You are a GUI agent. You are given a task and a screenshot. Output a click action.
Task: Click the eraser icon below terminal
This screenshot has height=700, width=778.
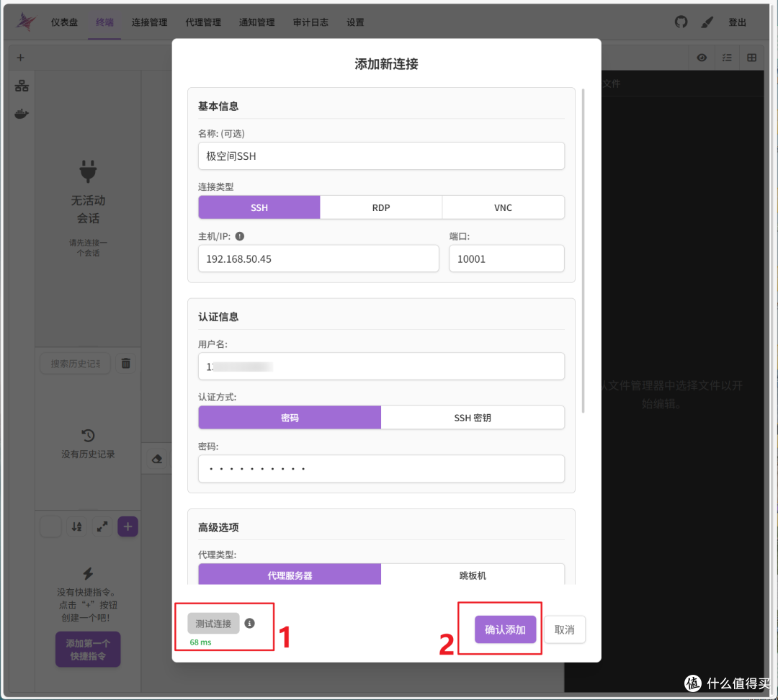pos(157,459)
